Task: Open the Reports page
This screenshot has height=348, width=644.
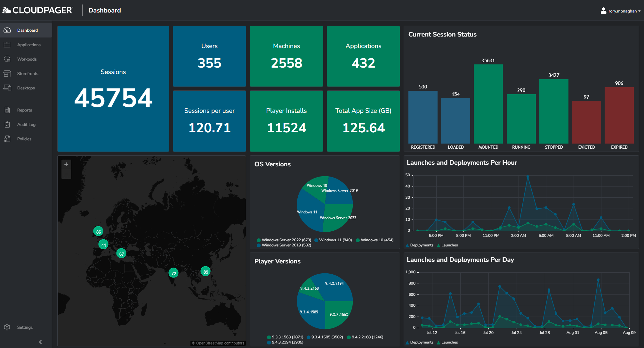Action: click(x=26, y=110)
